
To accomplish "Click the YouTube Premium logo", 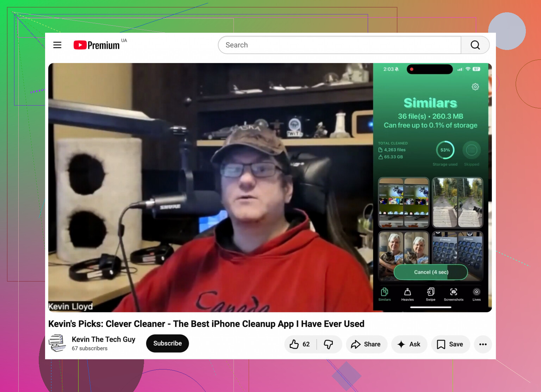I will click(x=97, y=45).
